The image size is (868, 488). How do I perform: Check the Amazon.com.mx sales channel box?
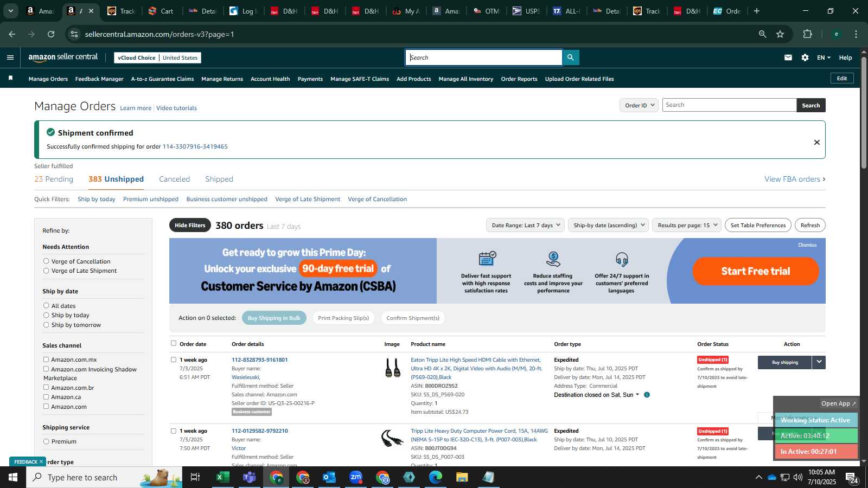coord(46,359)
